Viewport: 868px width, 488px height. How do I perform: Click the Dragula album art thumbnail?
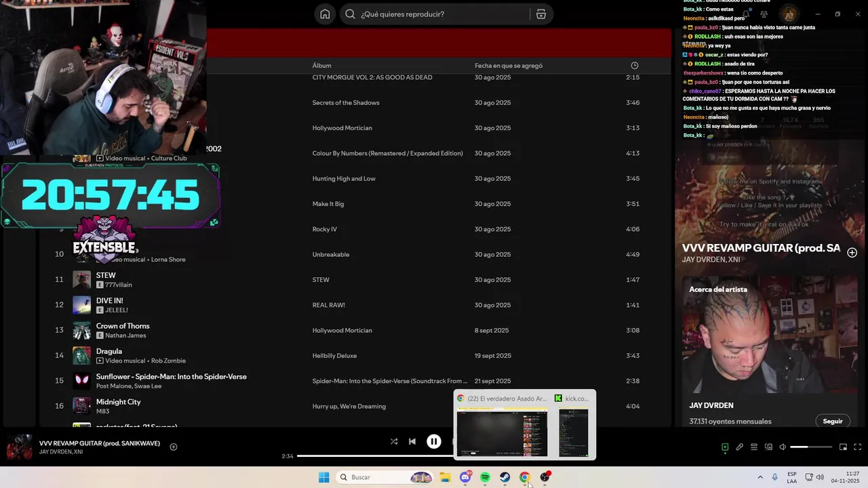coord(81,356)
